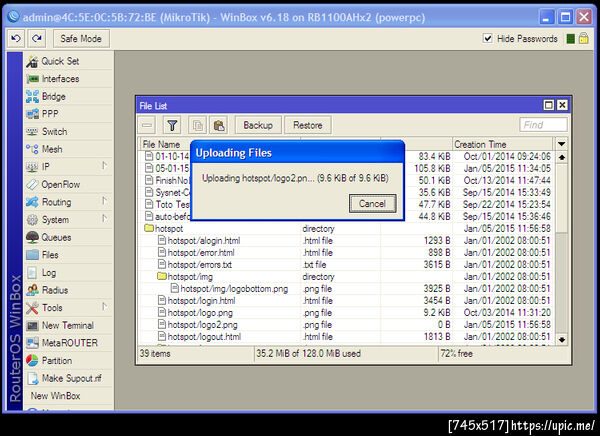Open a New WinBox window

(x=55, y=396)
